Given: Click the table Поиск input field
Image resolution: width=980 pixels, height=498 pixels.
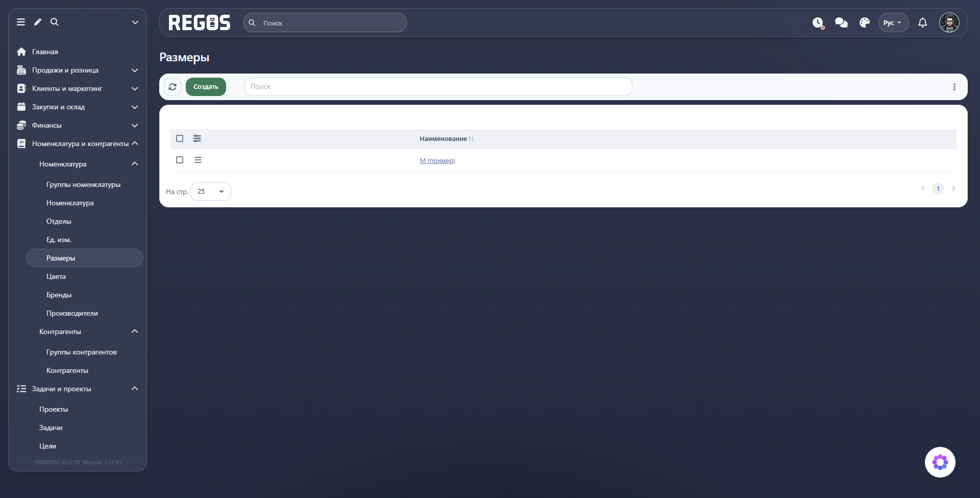Looking at the screenshot, I should (438, 87).
